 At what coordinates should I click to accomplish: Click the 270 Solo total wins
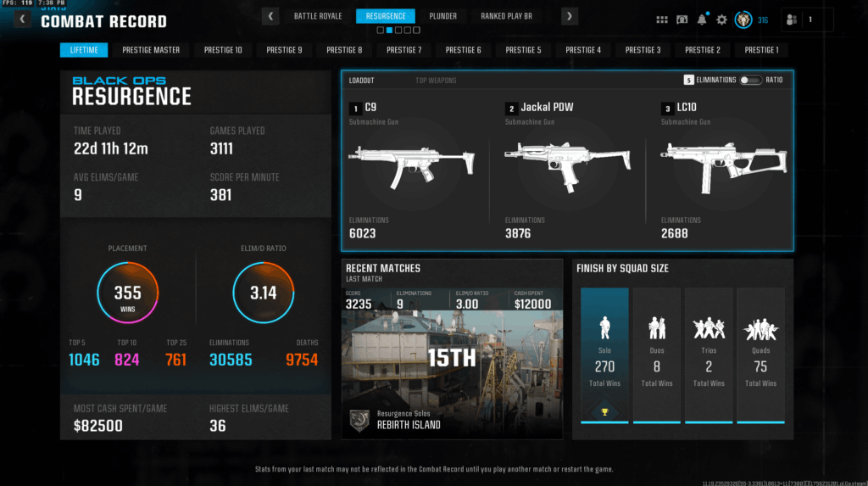click(604, 367)
